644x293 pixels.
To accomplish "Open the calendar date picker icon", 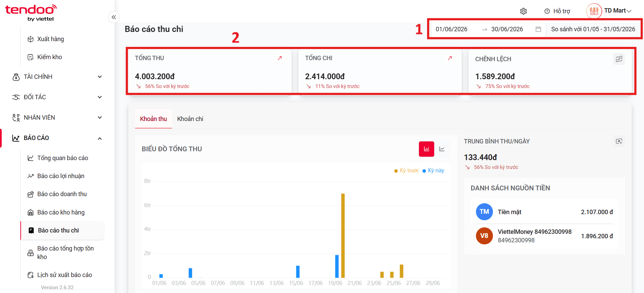I will click(538, 29).
